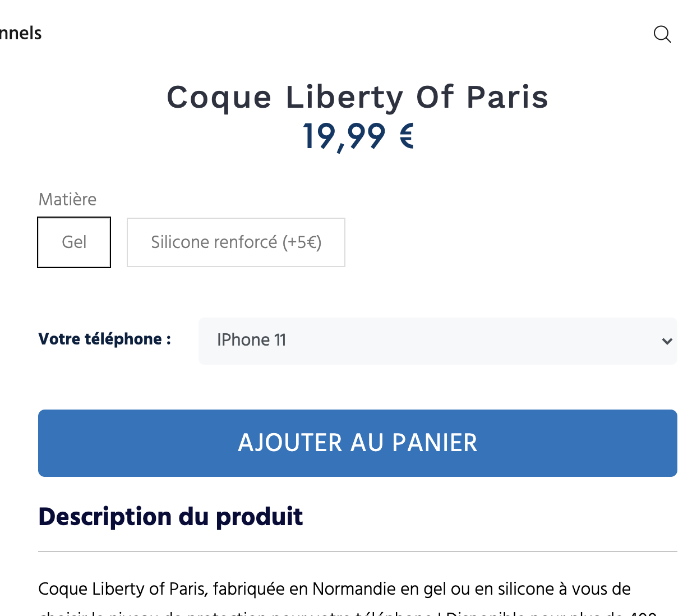Click the phone selector chevron arrow

click(667, 341)
